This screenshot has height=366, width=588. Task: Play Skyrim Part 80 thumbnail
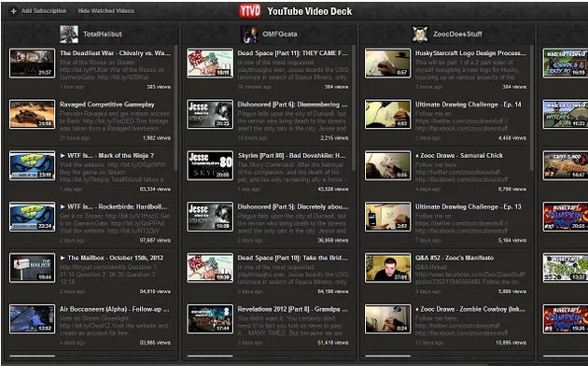210,165
